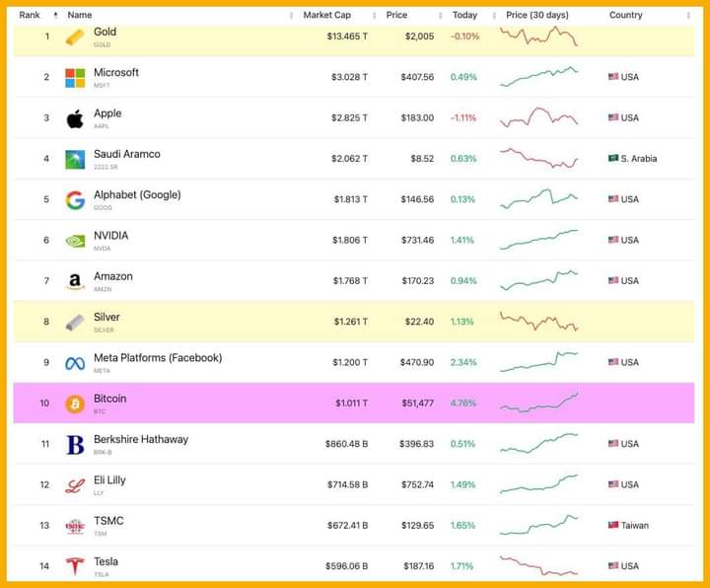The height and width of the screenshot is (588, 710).
Task: Click the orange Bitcoin logo
Action: pyautogui.click(x=75, y=404)
